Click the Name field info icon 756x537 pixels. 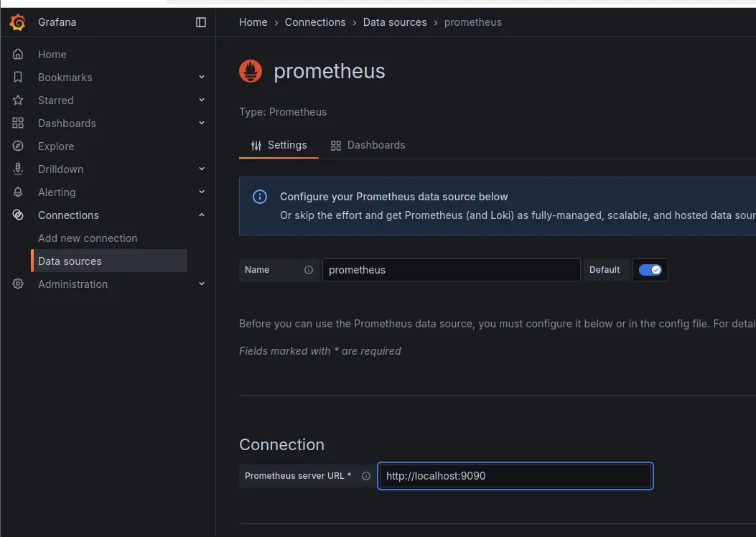coord(309,270)
